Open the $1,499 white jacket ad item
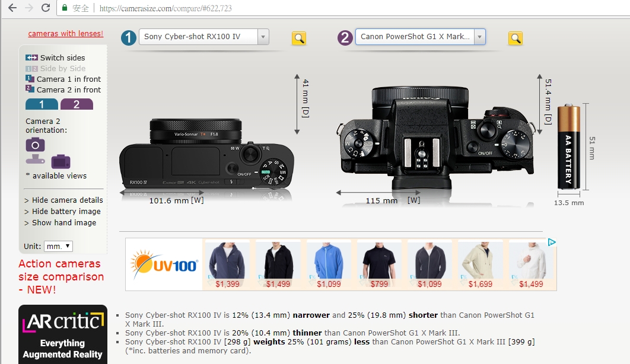Viewport: 630px width, 364px height. [531, 264]
